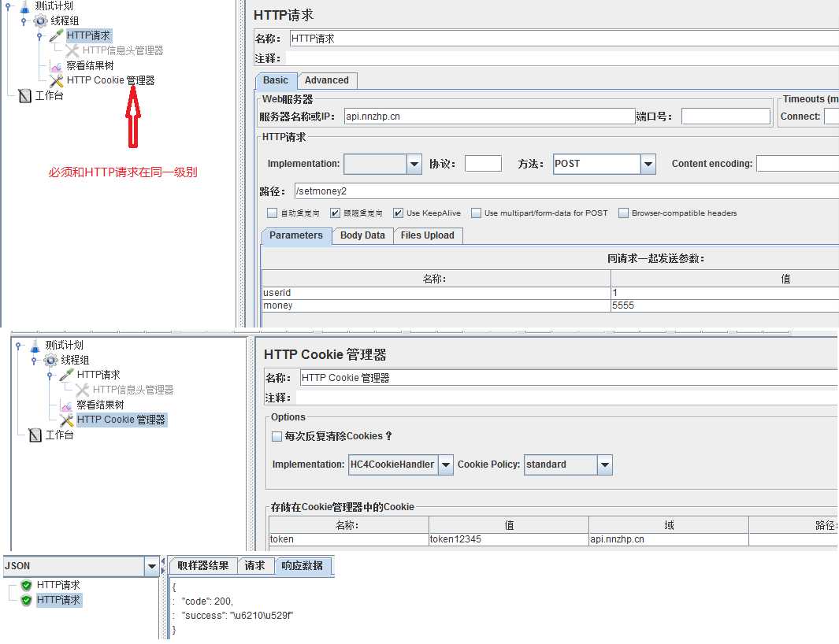Image resolution: width=839 pixels, height=644 pixels.
Task: Collapse the highlighted HTTP请求 tree node
Action: pyautogui.click(x=39, y=36)
